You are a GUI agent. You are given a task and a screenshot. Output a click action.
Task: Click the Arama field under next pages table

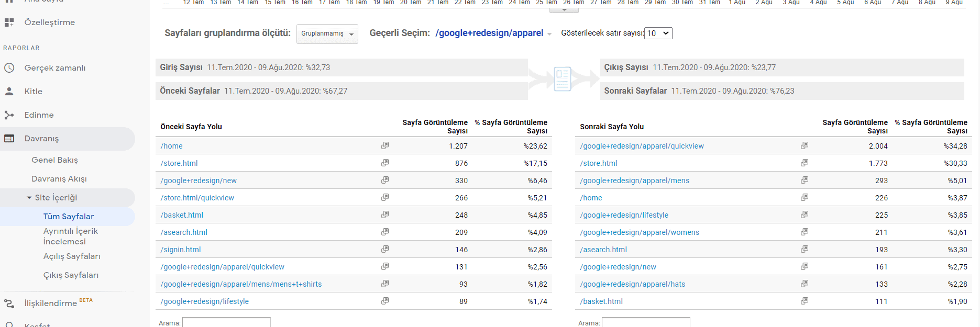point(646,322)
